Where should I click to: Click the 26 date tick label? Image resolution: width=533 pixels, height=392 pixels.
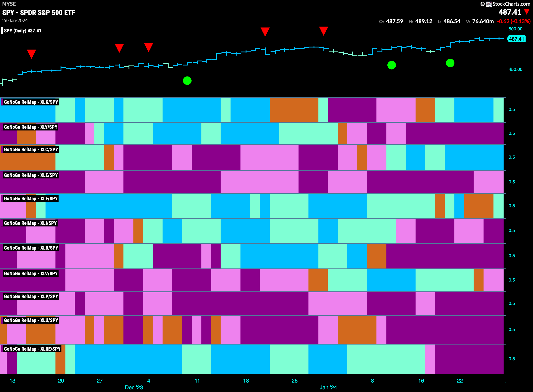(294, 381)
